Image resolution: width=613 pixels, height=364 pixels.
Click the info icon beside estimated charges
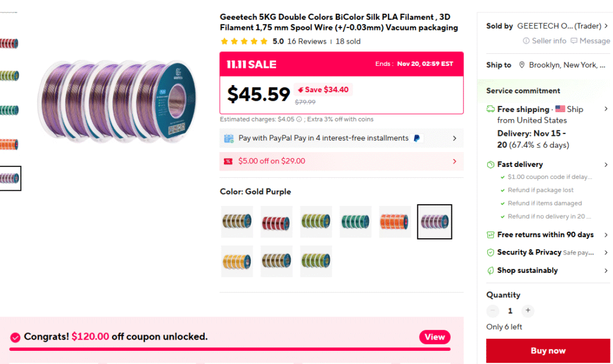[299, 119]
